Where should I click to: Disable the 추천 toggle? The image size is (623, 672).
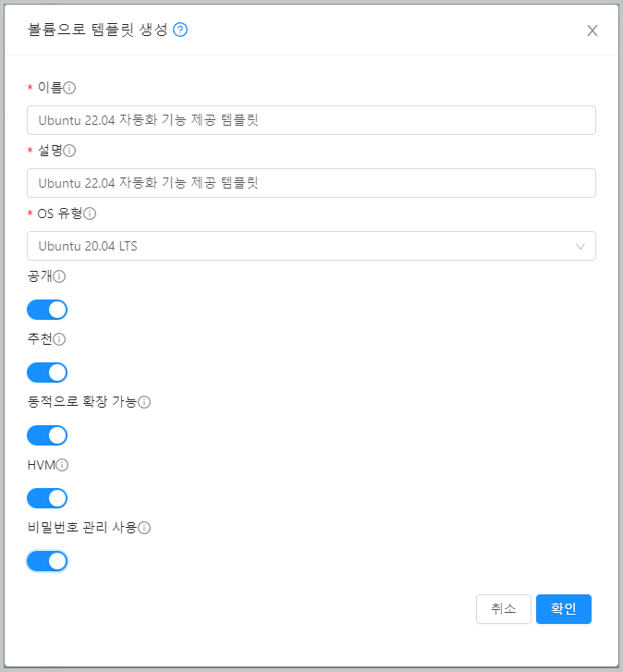coord(47,373)
